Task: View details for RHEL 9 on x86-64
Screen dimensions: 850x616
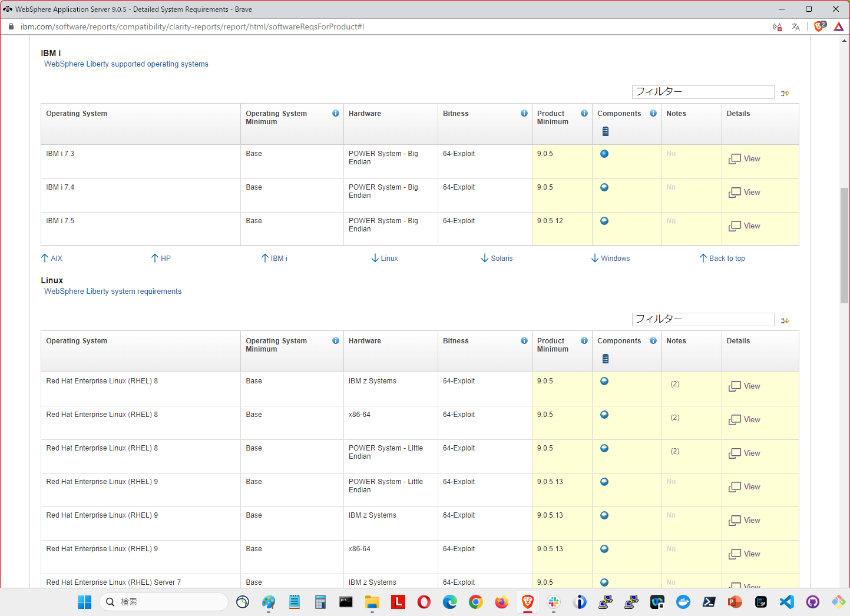Action: pyautogui.click(x=745, y=554)
